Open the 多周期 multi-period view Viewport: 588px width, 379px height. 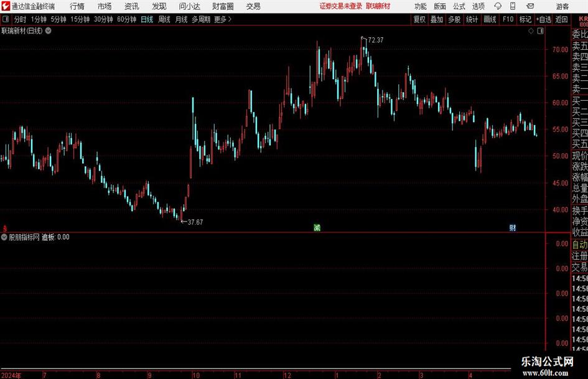click(x=201, y=19)
